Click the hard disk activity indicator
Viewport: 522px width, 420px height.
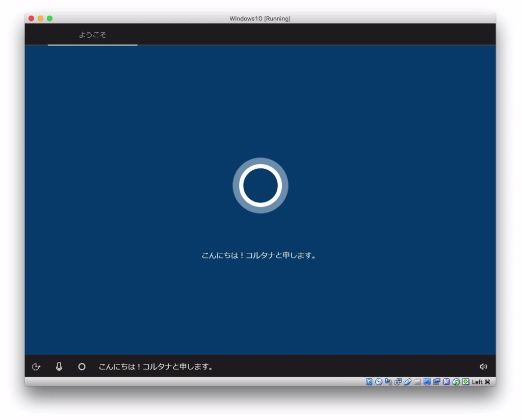[x=369, y=382]
